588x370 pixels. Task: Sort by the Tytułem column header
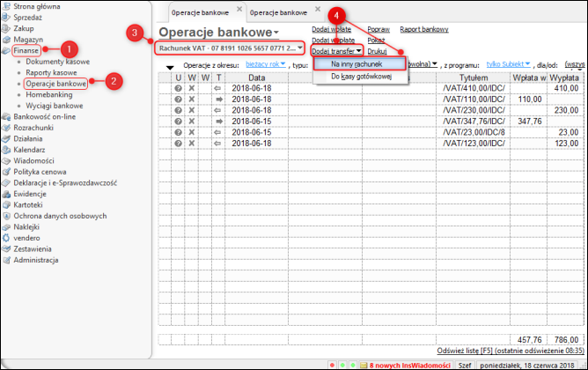click(474, 78)
